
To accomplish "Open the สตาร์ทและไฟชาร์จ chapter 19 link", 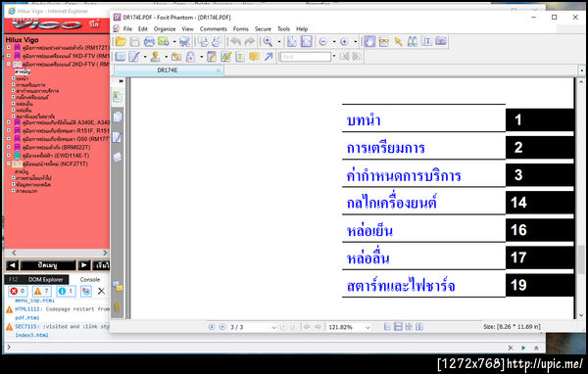I will pos(401,286).
